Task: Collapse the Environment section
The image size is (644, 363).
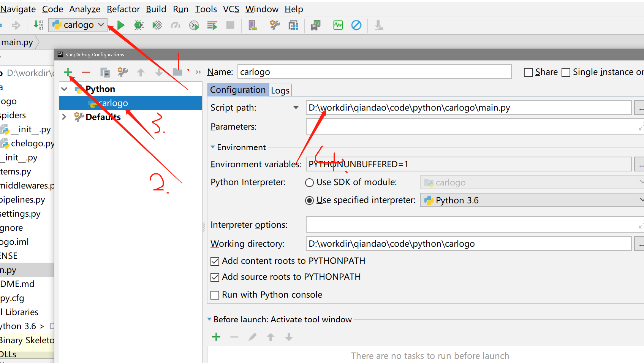Action: click(x=213, y=147)
